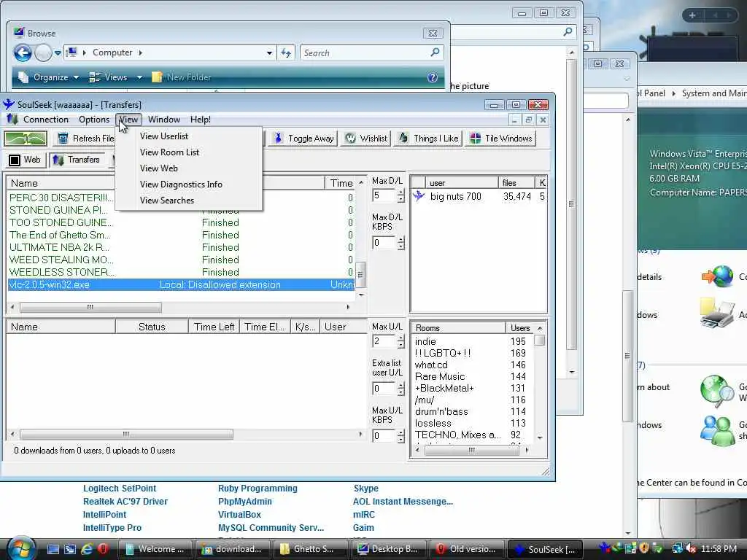The image size is (747, 560).
Task: Switch to the Transfers tab
Action: point(77,160)
